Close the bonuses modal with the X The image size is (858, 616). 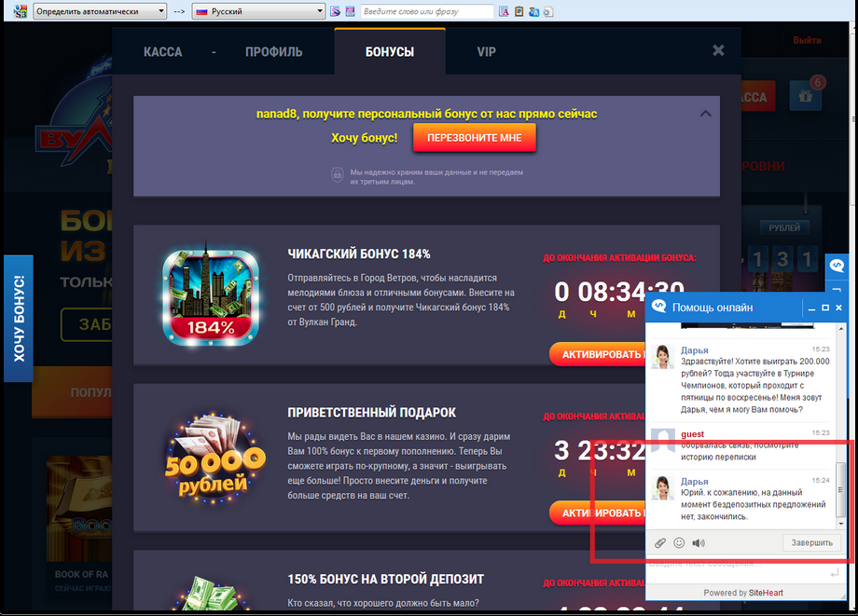tap(718, 50)
